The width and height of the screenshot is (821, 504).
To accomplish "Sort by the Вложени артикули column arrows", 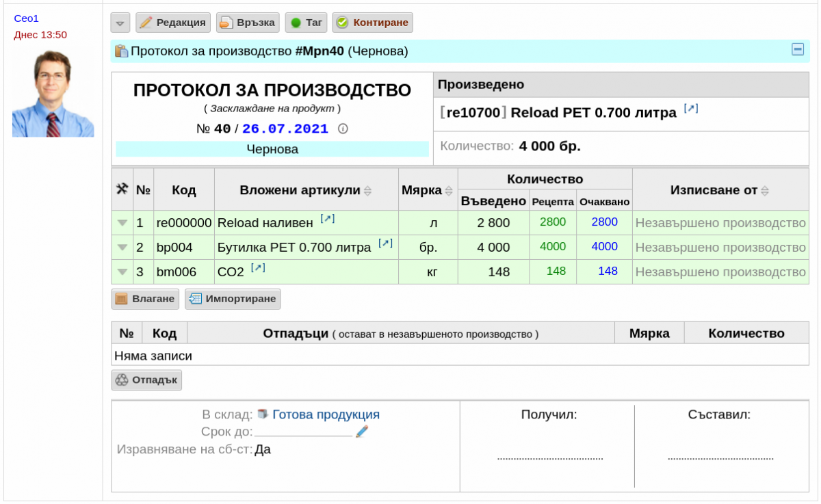I will [367, 191].
